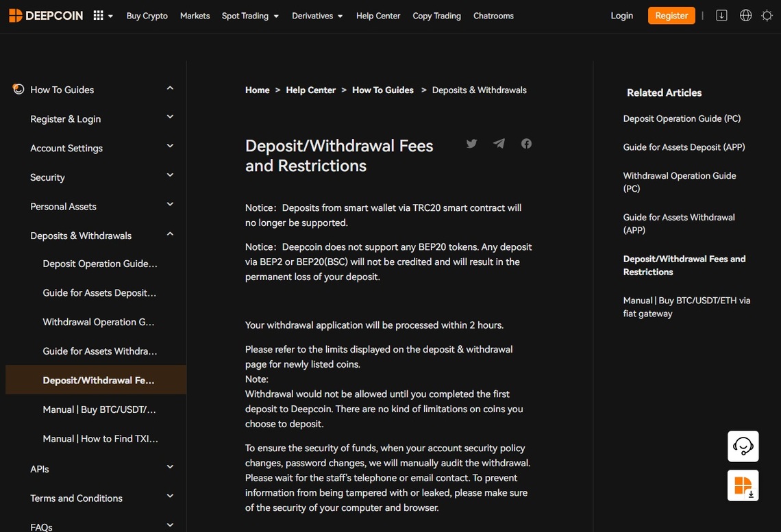
Task: Click Help Center in the breadcrumb
Action: [311, 90]
